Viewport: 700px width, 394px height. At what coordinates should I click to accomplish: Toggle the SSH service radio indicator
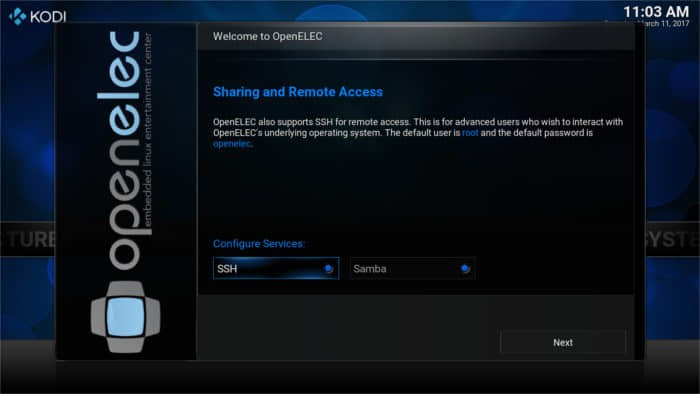(x=329, y=269)
